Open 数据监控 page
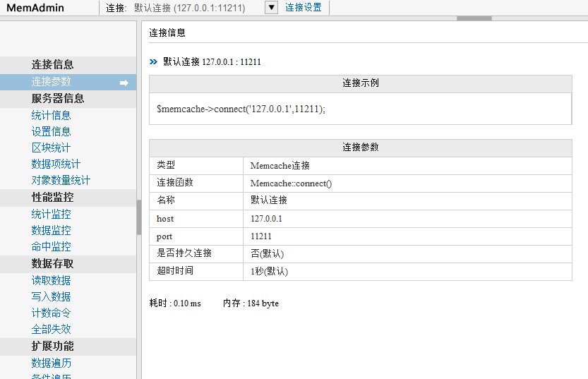This screenshot has height=379, width=588. [51, 230]
